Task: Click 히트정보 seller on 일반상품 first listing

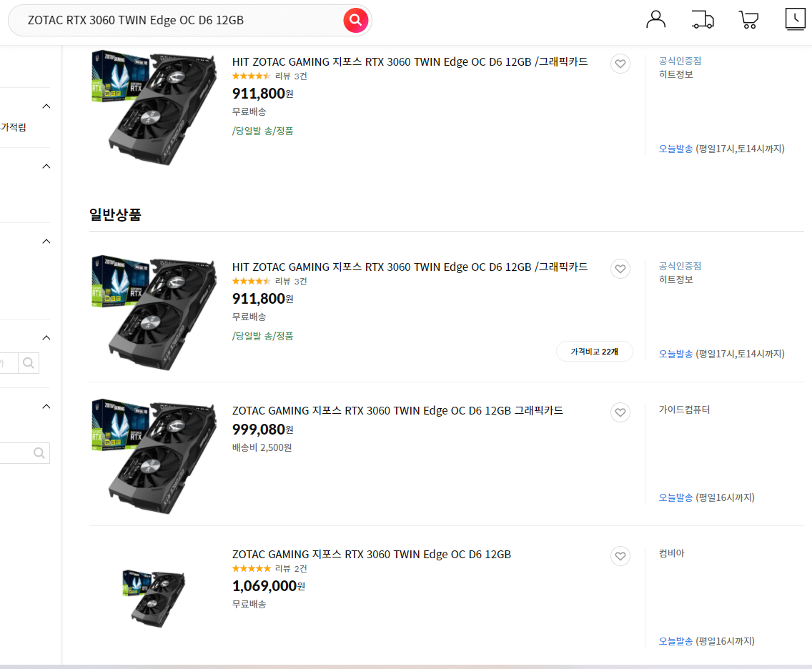Action: point(675,279)
